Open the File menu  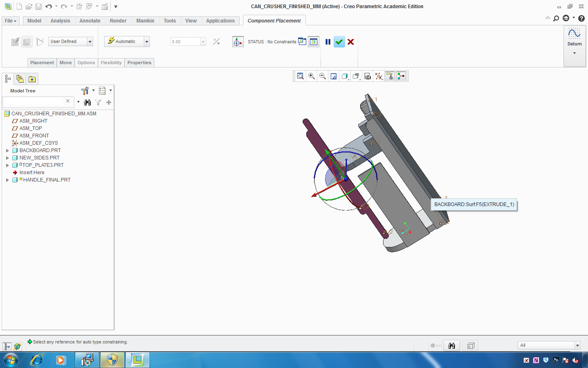pos(10,21)
